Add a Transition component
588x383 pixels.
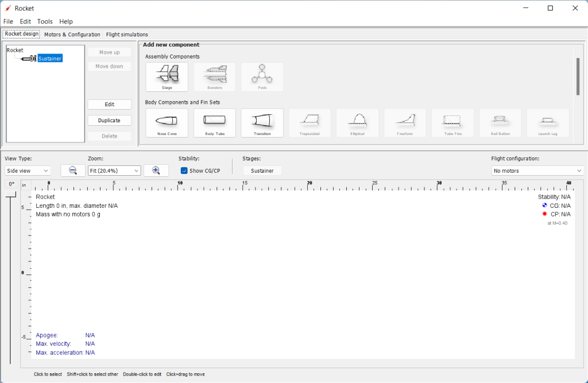262,123
